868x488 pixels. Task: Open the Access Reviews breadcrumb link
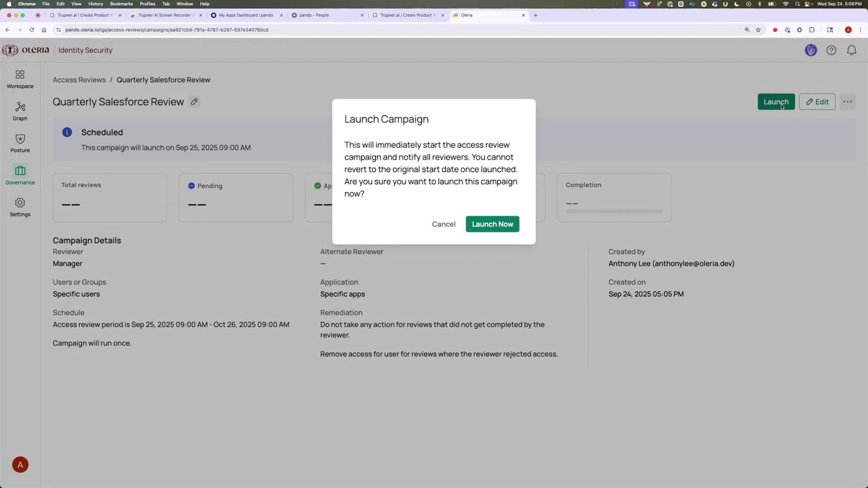[x=79, y=80]
